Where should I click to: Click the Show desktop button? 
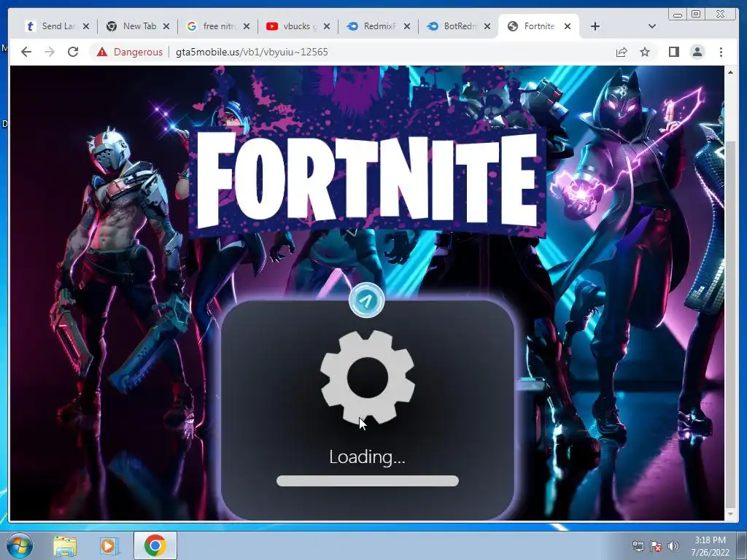coord(742,545)
